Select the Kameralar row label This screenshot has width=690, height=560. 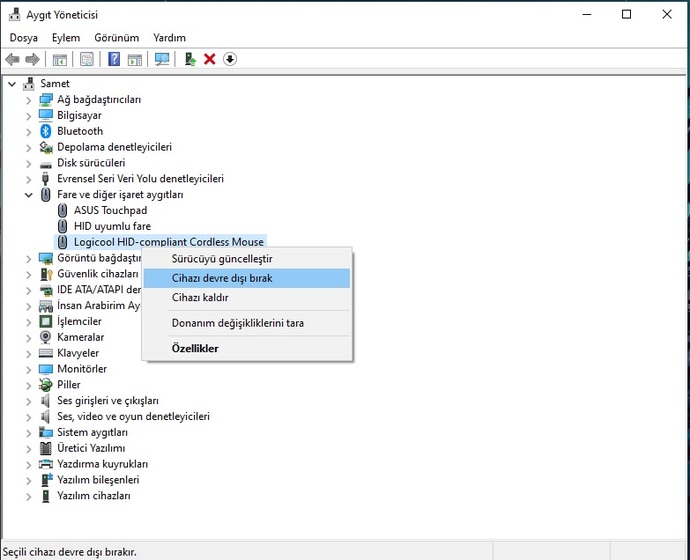81,337
